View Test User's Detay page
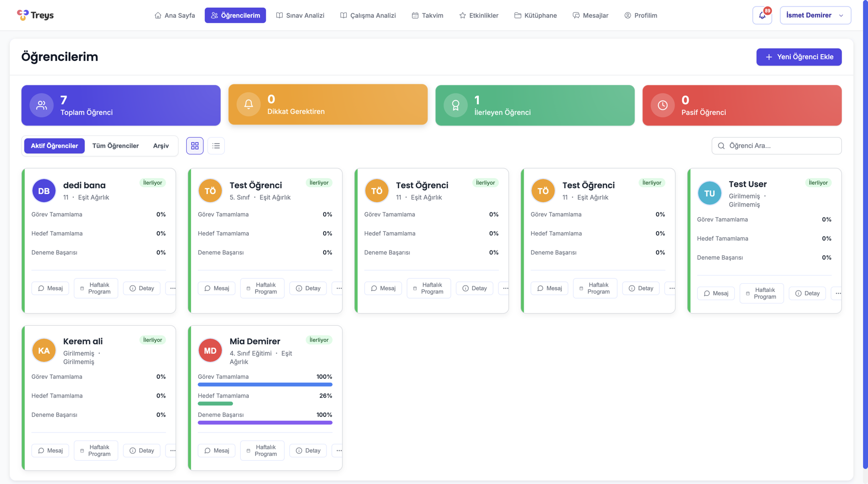Image resolution: width=868 pixels, height=484 pixels. [807, 293]
